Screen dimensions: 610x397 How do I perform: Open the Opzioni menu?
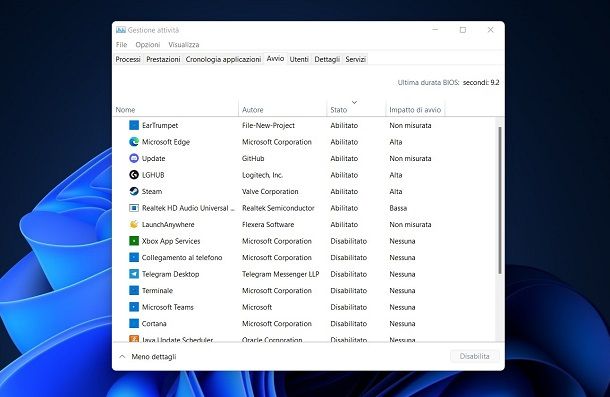(148, 45)
